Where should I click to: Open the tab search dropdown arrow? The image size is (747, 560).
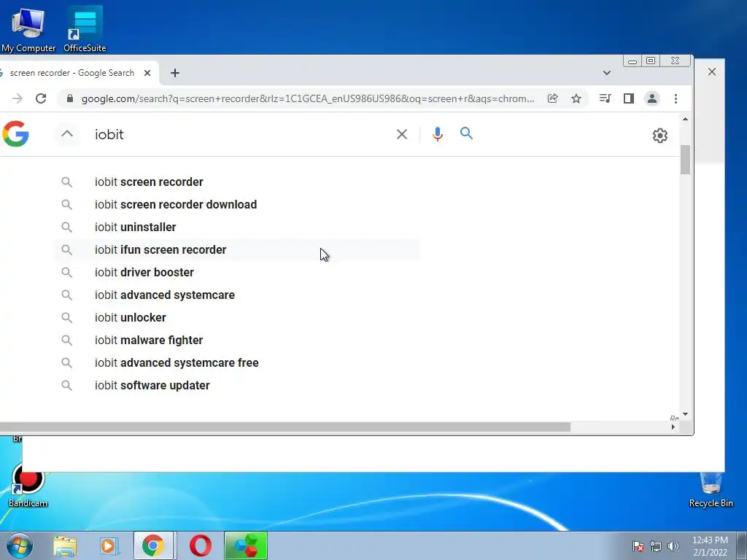point(606,73)
